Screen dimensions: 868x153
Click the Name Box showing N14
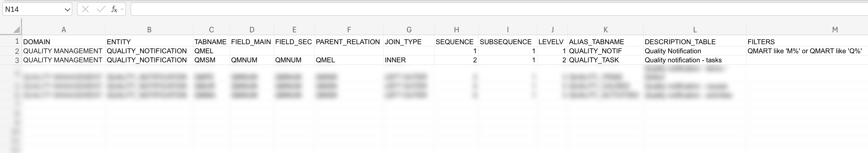click(x=32, y=9)
